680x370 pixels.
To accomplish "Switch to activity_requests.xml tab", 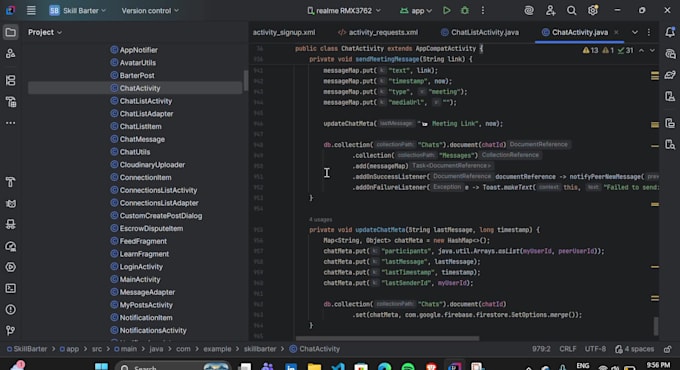I will point(378,32).
